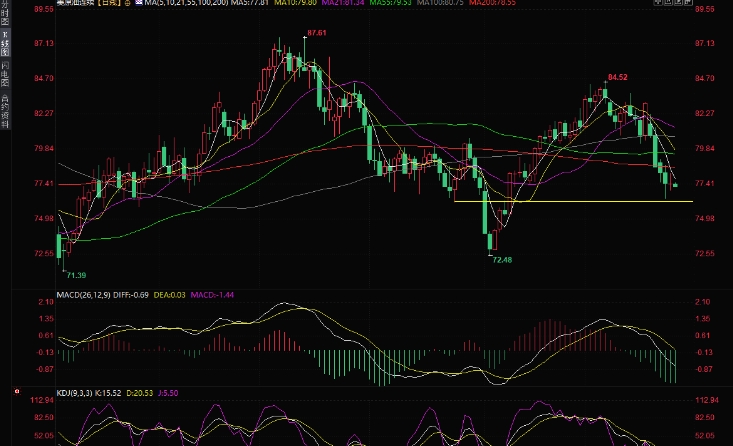733x446 pixels.
Task: Click the 84.52 peak price label
Action: tap(618, 77)
